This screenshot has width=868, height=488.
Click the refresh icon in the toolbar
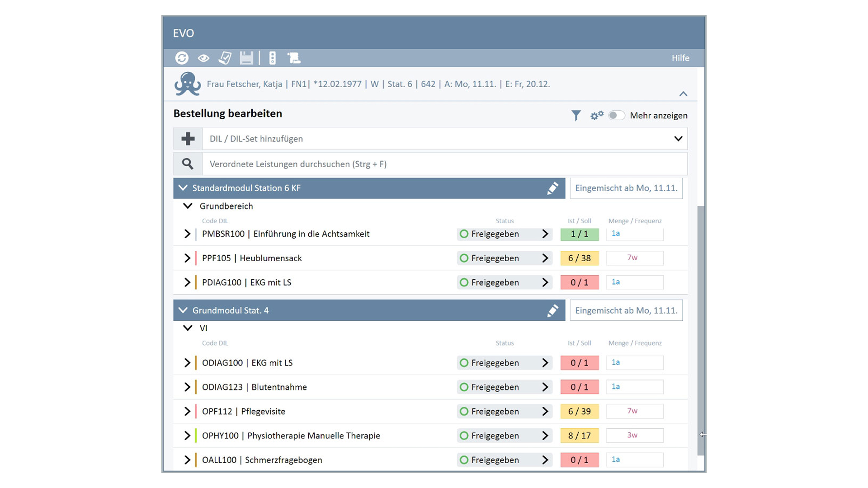tap(182, 58)
